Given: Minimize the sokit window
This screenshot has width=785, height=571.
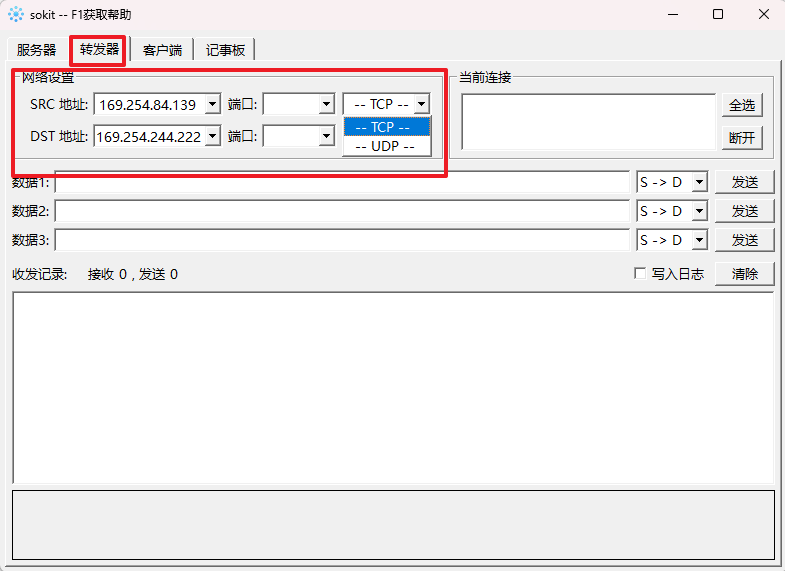Looking at the screenshot, I should pos(673,14).
